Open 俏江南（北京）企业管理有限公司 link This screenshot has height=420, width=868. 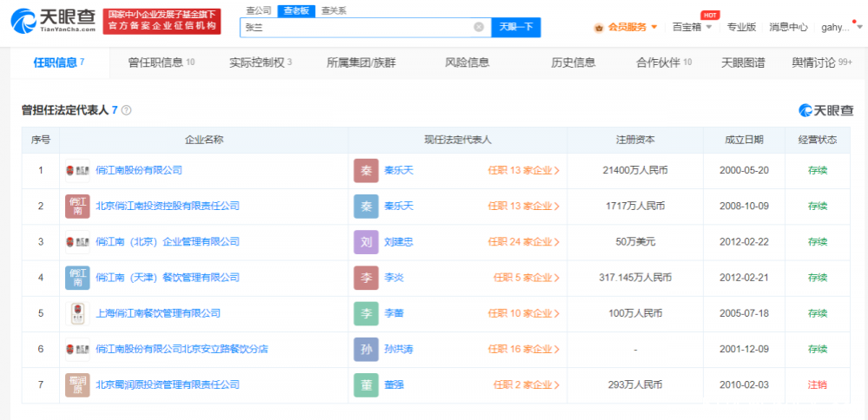point(168,242)
